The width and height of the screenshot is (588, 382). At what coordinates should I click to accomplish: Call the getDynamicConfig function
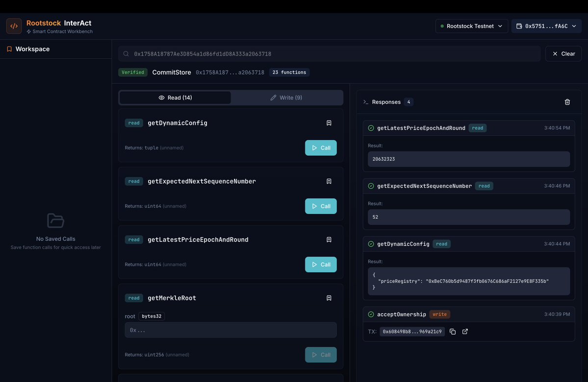point(321,148)
